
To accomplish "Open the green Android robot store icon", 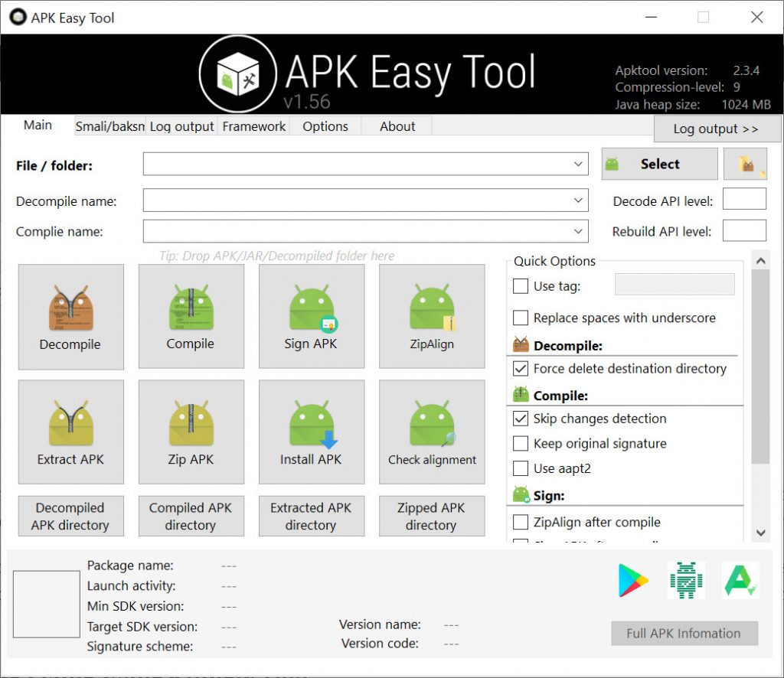I will tap(686, 580).
